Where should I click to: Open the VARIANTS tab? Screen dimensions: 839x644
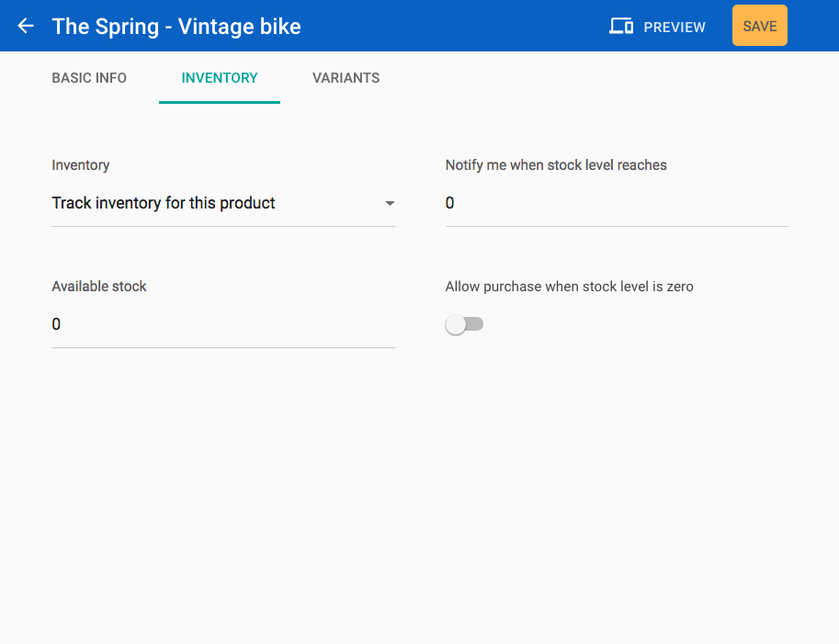[346, 78]
